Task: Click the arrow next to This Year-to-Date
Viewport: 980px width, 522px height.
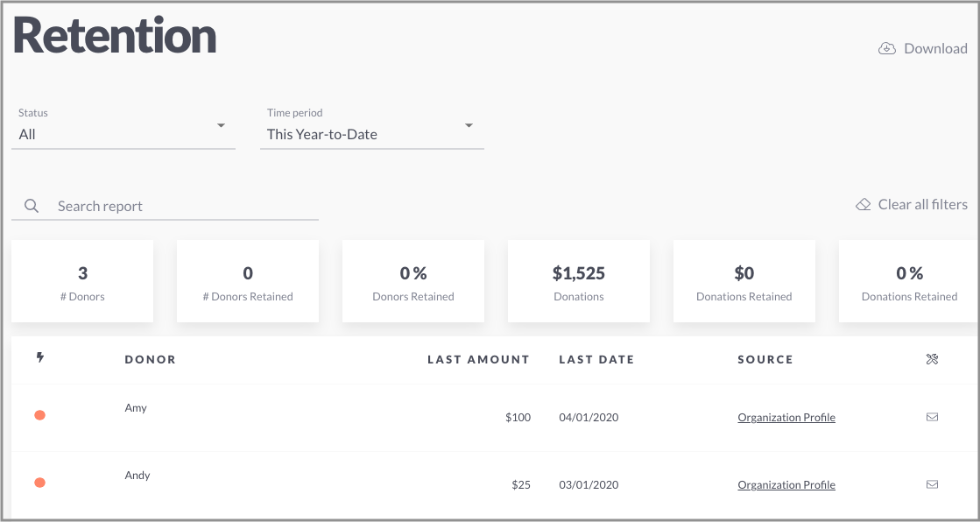Action: (x=469, y=125)
